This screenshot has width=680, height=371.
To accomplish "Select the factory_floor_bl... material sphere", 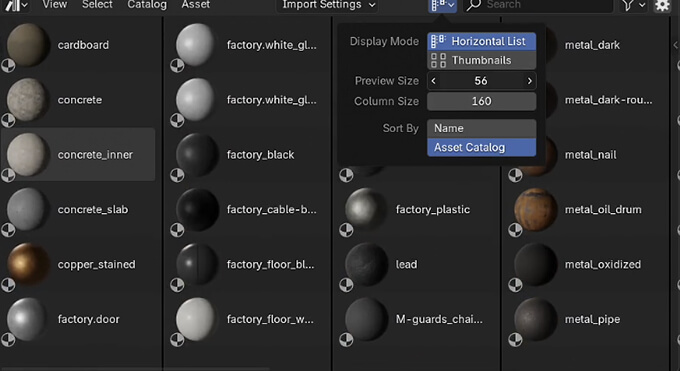I will click(x=197, y=265).
